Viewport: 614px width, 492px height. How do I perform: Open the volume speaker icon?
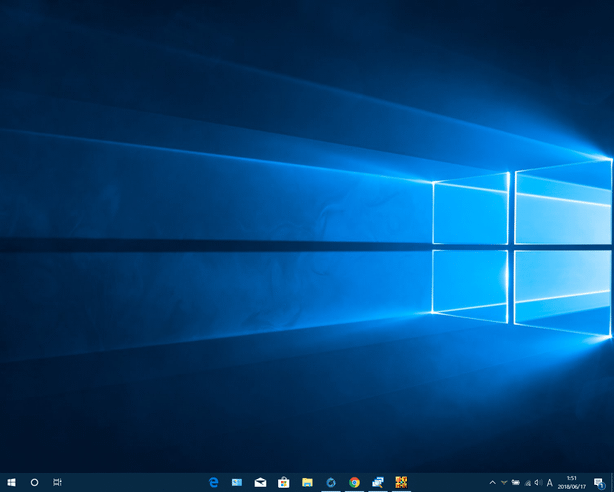[538, 483]
